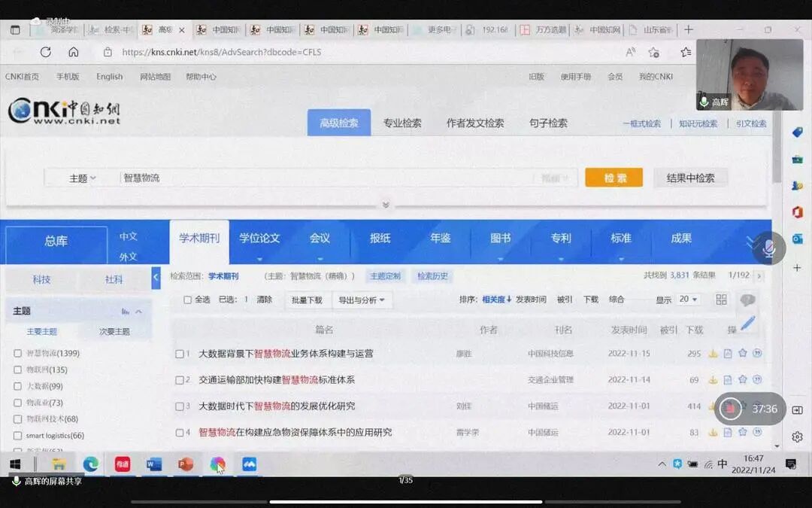Open a new browser tab with plus
This screenshot has width=812, height=508.
click(688, 29)
